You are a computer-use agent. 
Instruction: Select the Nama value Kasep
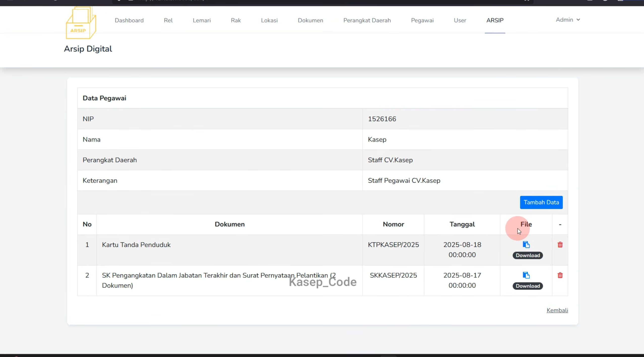377,140
